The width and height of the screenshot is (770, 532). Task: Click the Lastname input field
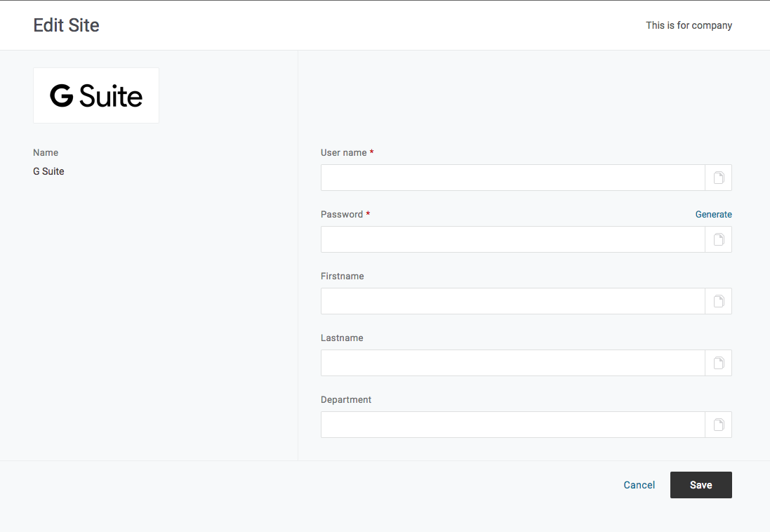pyautogui.click(x=512, y=363)
